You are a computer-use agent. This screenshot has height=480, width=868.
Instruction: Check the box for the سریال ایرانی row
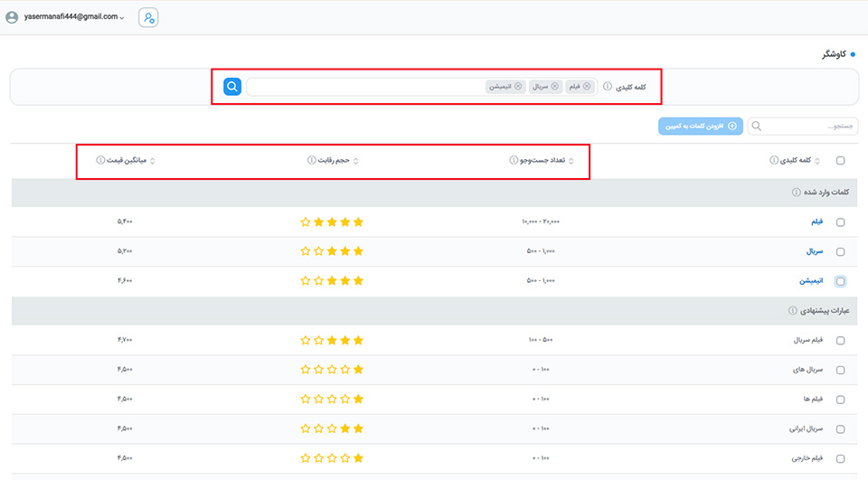(841, 429)
